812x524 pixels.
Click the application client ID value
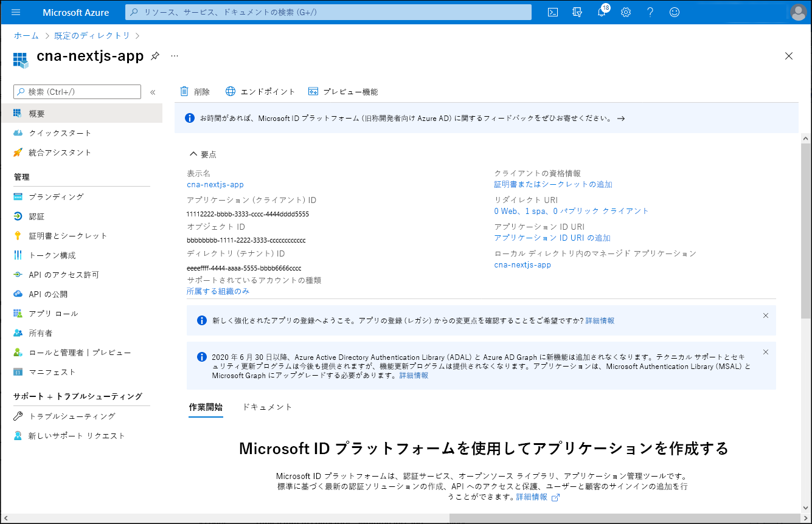tap(248, 214)
